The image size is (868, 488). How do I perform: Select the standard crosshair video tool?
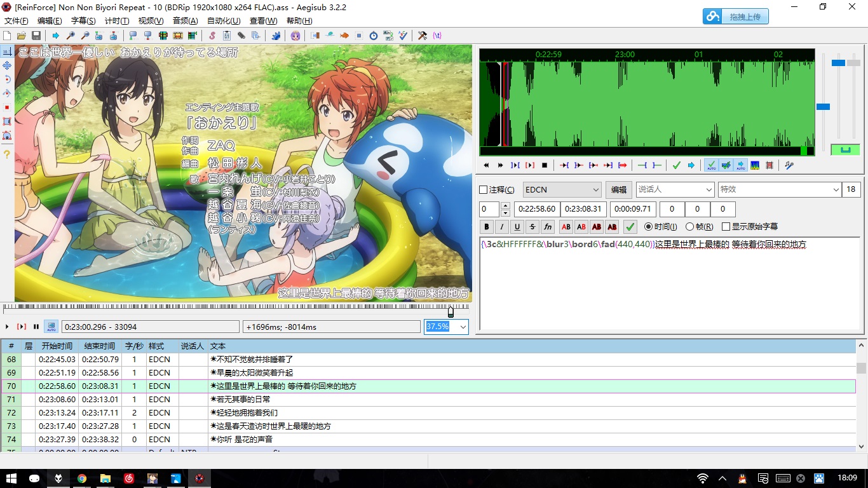click(7, 51)
